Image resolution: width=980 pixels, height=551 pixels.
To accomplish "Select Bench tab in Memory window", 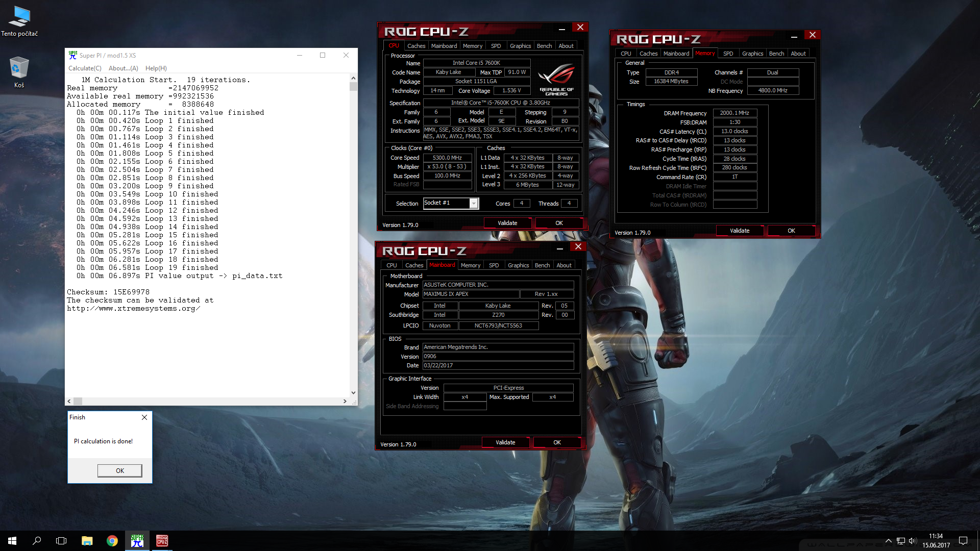I will coord(776,54).
